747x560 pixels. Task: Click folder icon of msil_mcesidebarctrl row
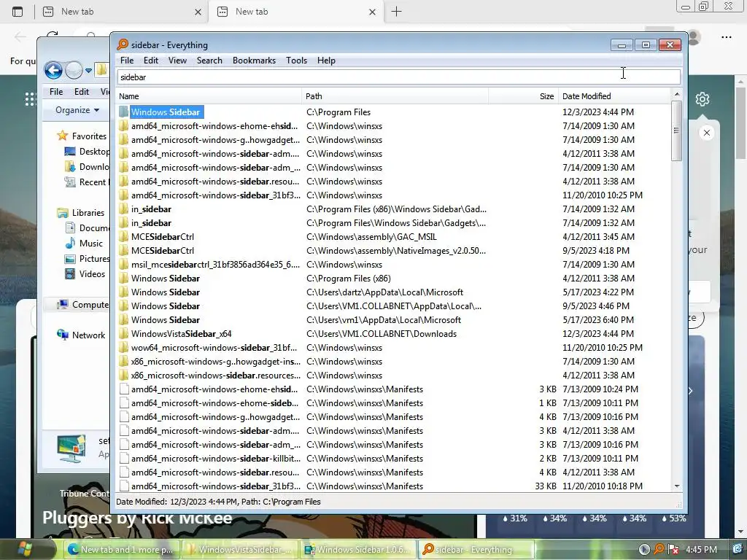pyautogui.click(x=124, y=264)
